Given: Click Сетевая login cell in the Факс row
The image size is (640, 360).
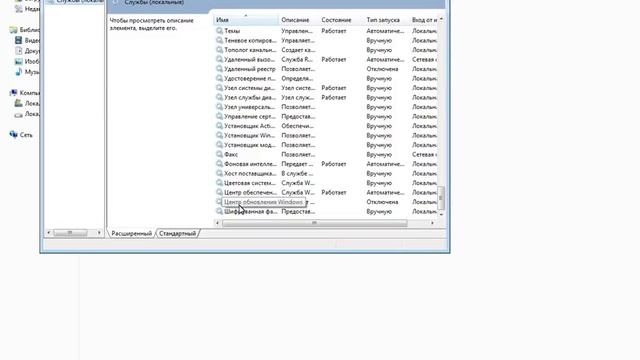Looking at the screenshot, I should [x=424, y=154].
